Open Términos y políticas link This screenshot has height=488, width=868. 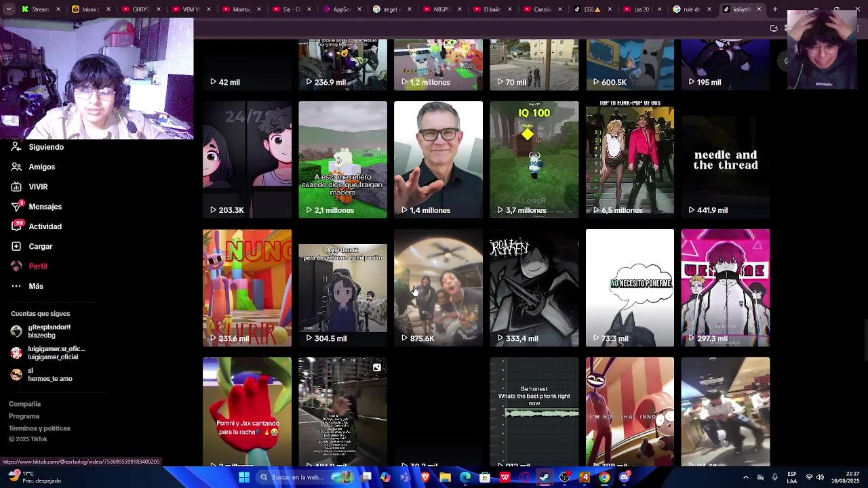39,428
